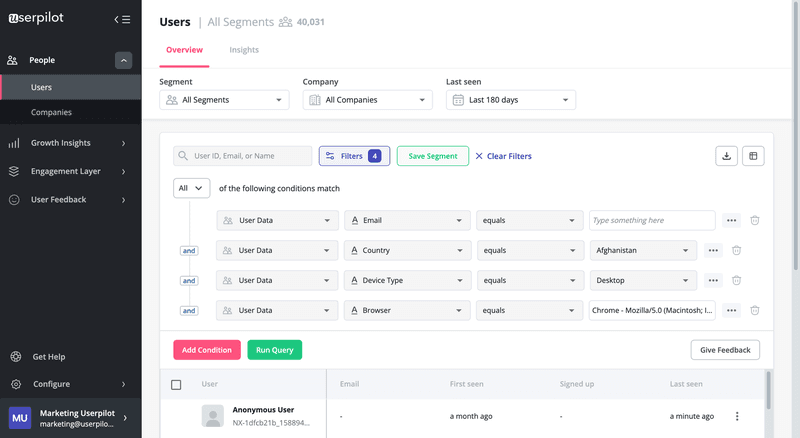Click the User Feedback smiley icon
The height and width of the screenshot is (438, 800).
pyautogui.click(x=14, y=200)
